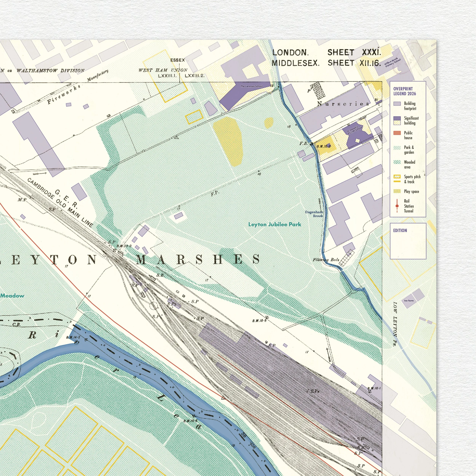Click the 'ESSEX' margin label
Viewport: 476px width, 476px height.
pos(177,60)
